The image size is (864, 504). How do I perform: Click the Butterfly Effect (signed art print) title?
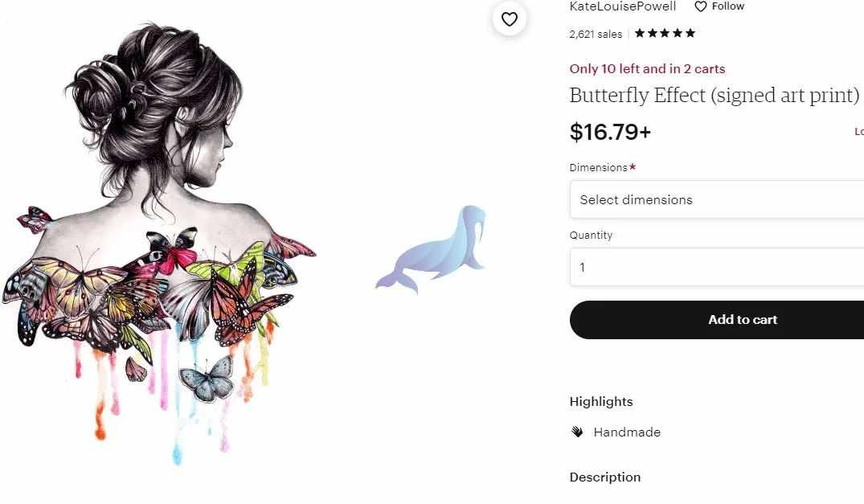point(715,96)
